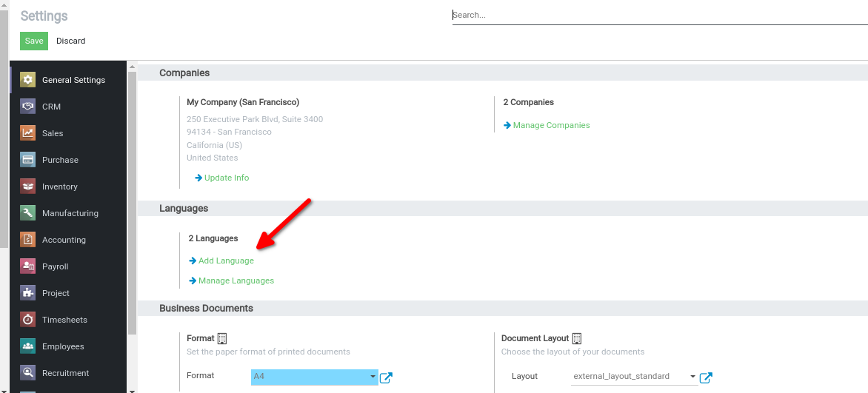
Task: Click the Update Info link
Action: (226, 178)
